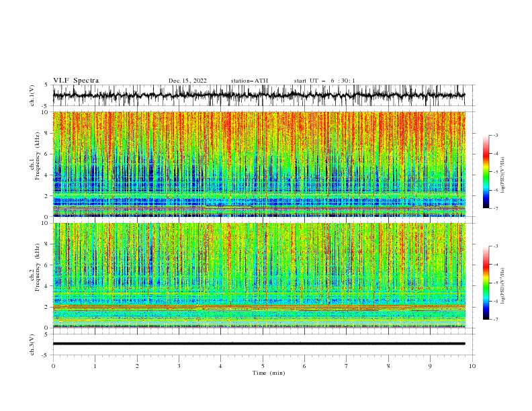
Task: Click the ch.1 voltage waveform trace
Action: [259, 95]
